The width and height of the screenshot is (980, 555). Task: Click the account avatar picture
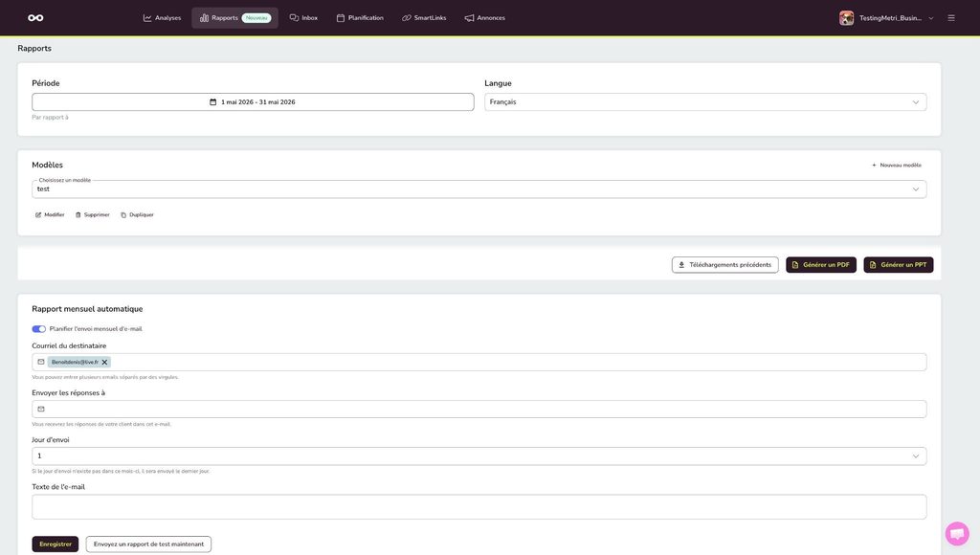[846, 17]
